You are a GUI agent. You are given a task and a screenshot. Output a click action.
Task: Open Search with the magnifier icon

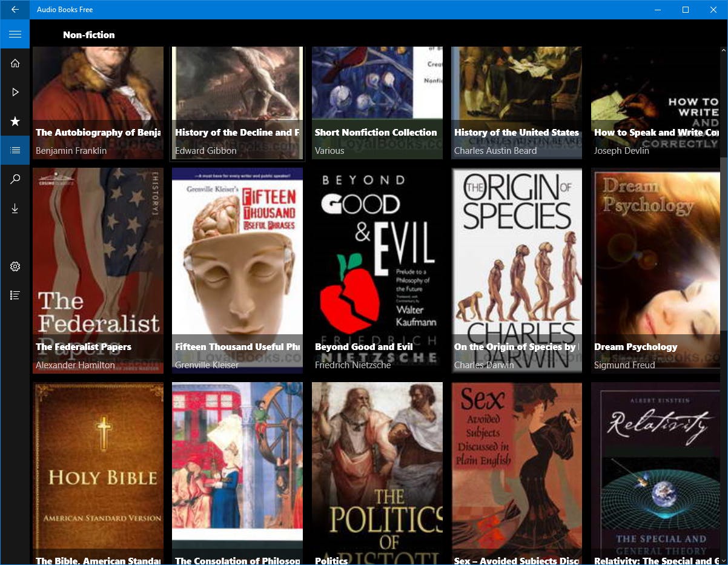pyautogui.click(x=15, y=179)
